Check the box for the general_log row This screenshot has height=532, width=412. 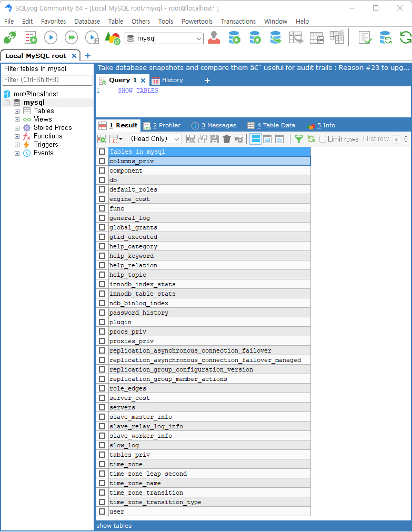tap(102, 218)
